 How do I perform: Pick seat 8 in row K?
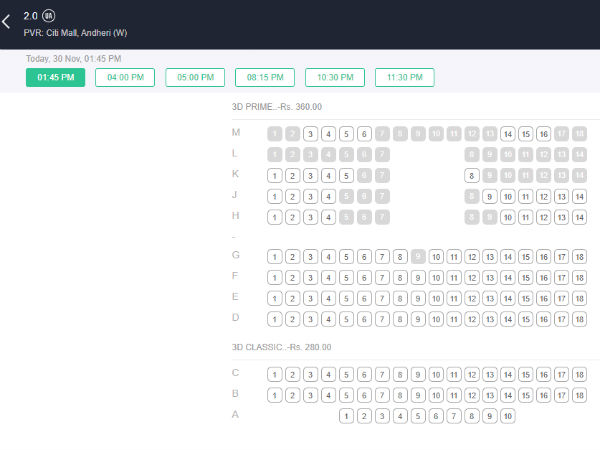[x=472, y=175]
